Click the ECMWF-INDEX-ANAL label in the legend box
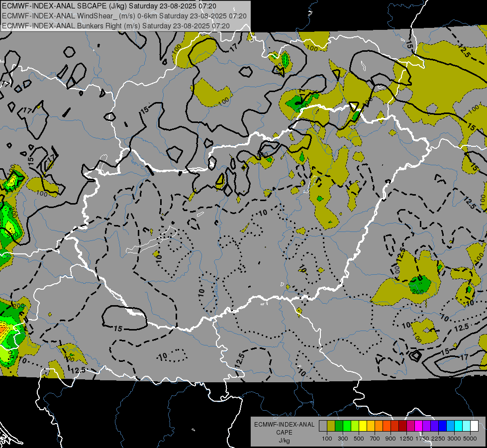 [x=284, y=425]
